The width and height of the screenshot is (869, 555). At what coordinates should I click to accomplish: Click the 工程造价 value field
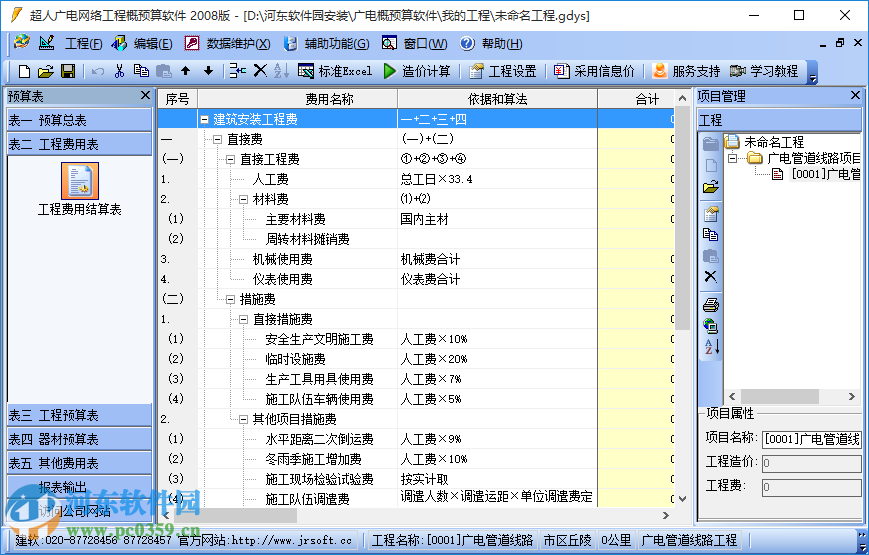click(811, 463)
